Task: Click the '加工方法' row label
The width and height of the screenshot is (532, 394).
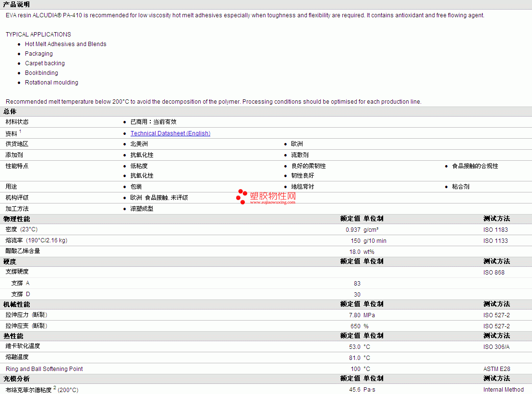Action: point(17,209)
